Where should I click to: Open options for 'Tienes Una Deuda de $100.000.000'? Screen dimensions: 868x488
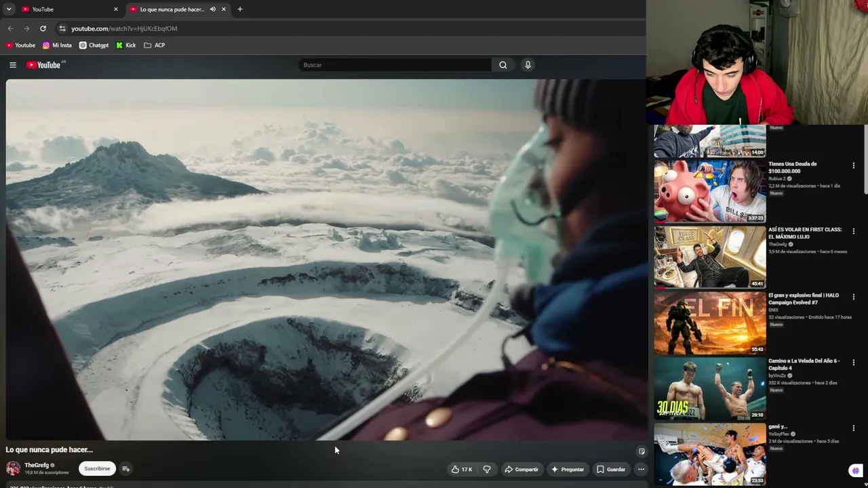tap(853, 165)
